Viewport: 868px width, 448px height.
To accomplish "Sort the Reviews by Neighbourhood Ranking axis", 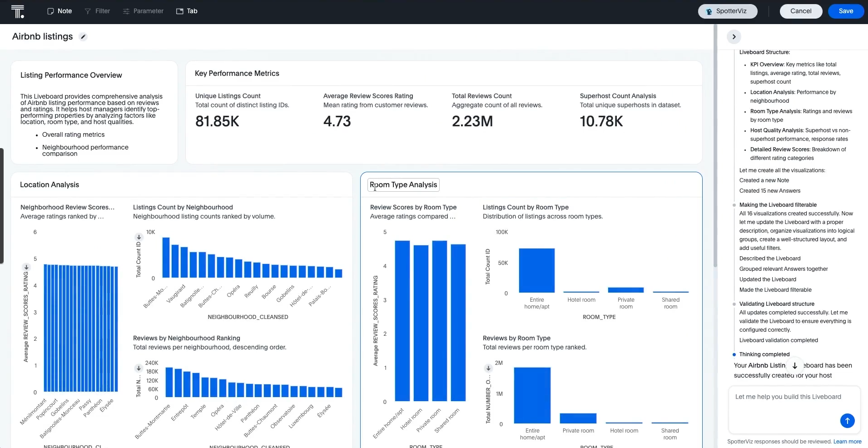I will 139,368.
